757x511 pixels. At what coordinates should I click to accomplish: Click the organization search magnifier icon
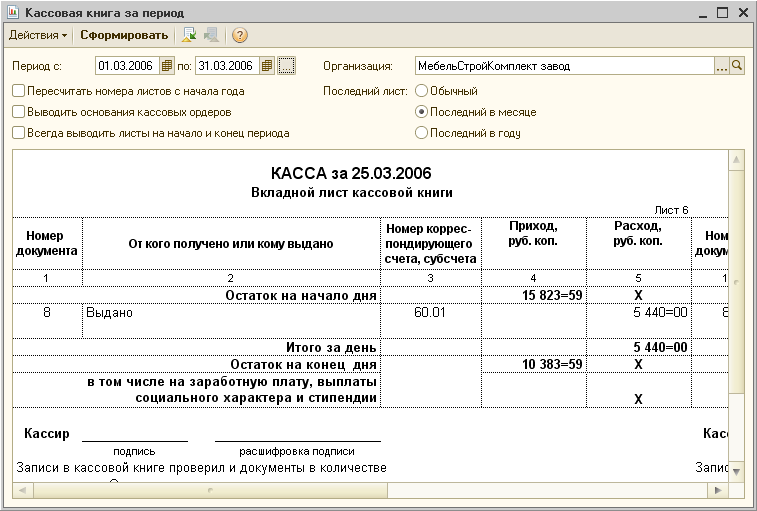737,66
